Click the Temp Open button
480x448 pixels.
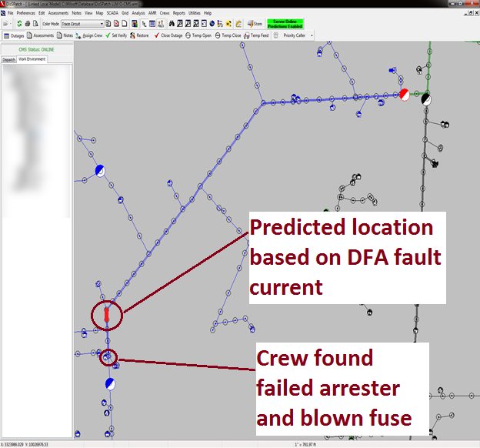tap(198, 35)
